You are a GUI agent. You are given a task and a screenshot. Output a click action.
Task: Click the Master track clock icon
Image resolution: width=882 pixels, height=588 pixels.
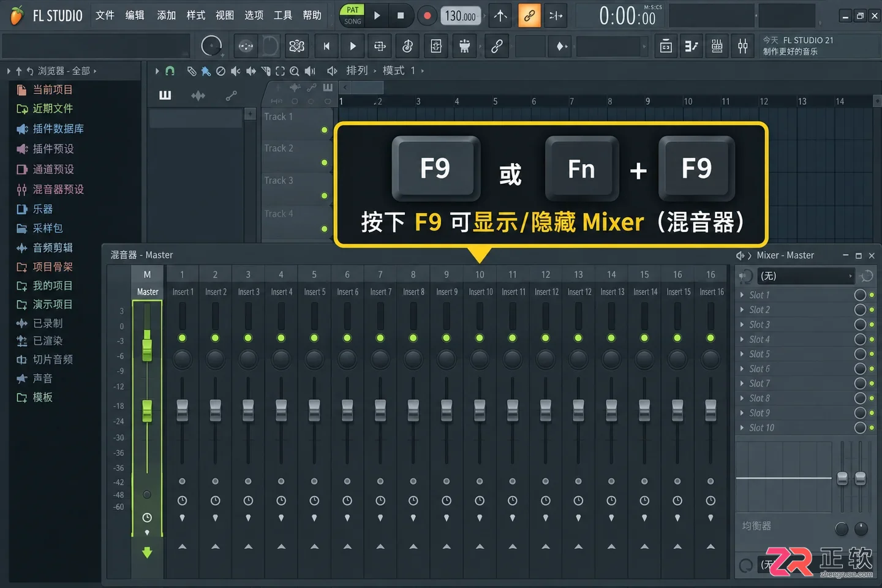[x=147, y=518]
